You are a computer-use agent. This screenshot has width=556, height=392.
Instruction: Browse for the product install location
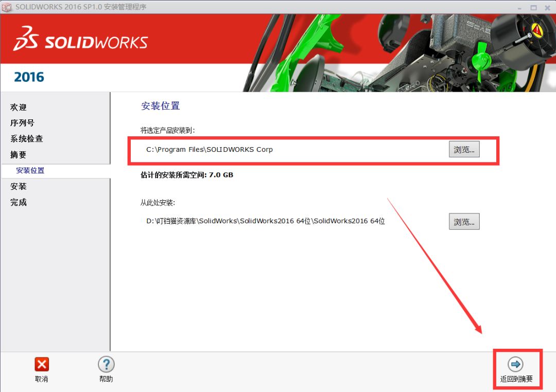tap(464, 149)
